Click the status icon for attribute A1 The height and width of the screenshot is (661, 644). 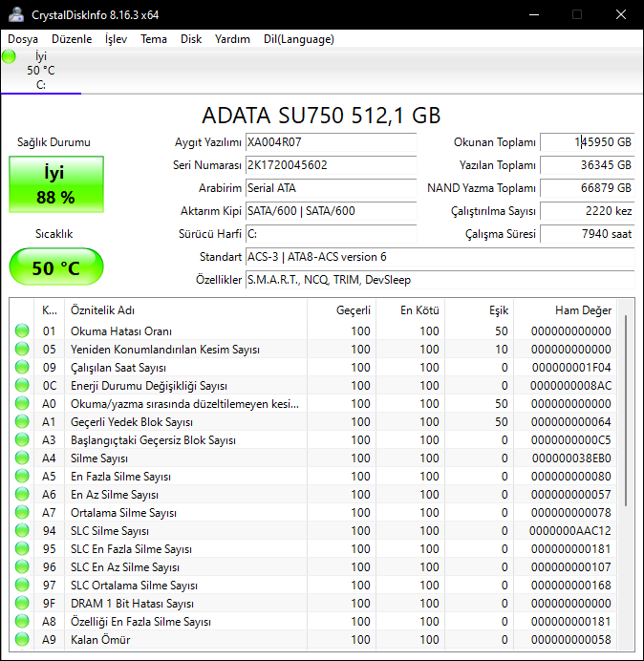point(22,421)
